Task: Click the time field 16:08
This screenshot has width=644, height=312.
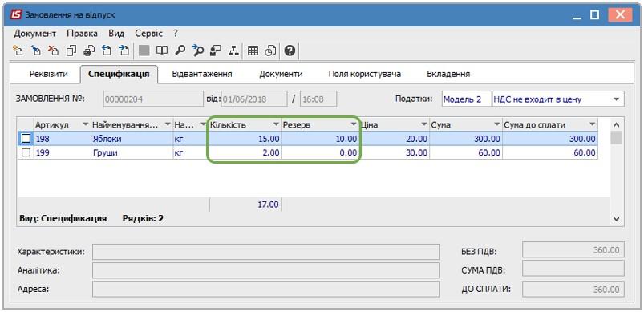Action: (x=318, y=99)
